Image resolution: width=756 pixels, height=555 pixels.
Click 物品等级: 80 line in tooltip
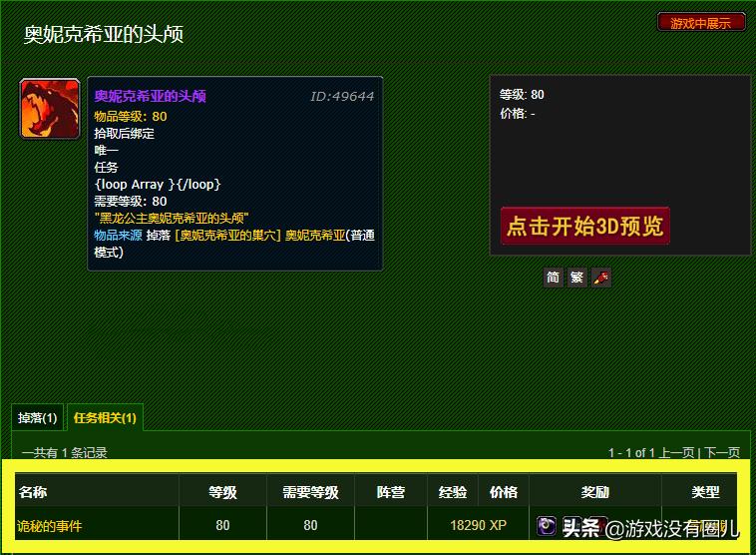[x=131, y=117]
